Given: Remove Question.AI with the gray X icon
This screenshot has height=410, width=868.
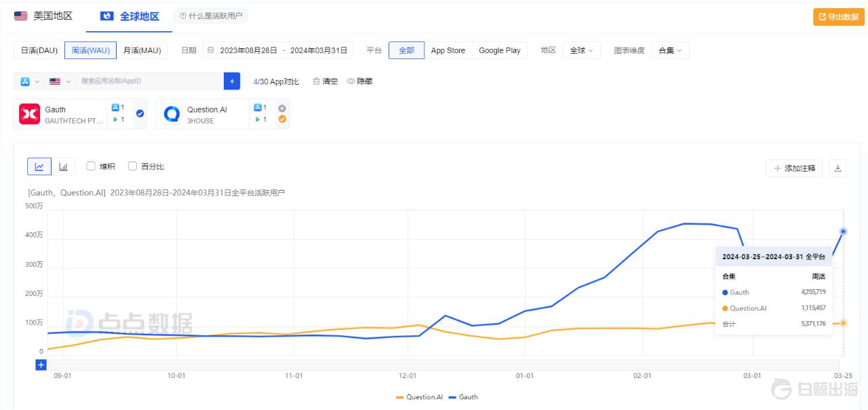Looking at the screenshot, I should 282,108.
